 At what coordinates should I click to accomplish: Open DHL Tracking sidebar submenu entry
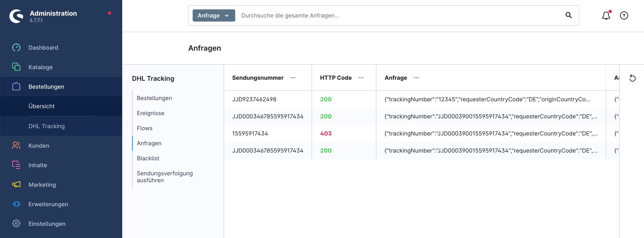[x=46, y=126]
